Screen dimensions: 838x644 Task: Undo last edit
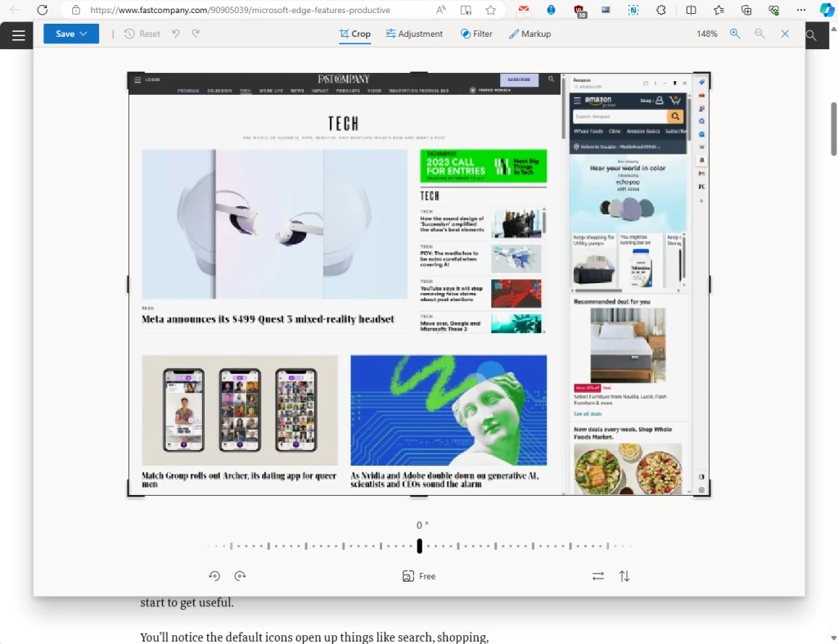click(176, 34)
